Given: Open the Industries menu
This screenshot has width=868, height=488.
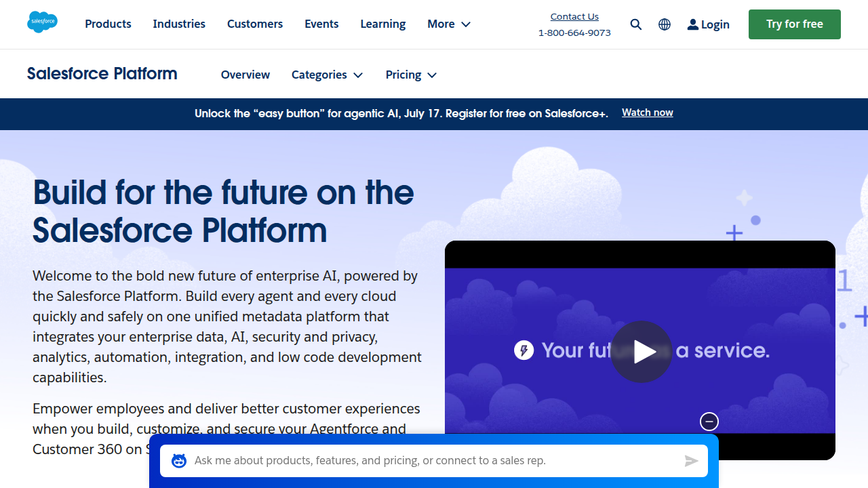Looking at the screenshot, I should tap(179, 24).
